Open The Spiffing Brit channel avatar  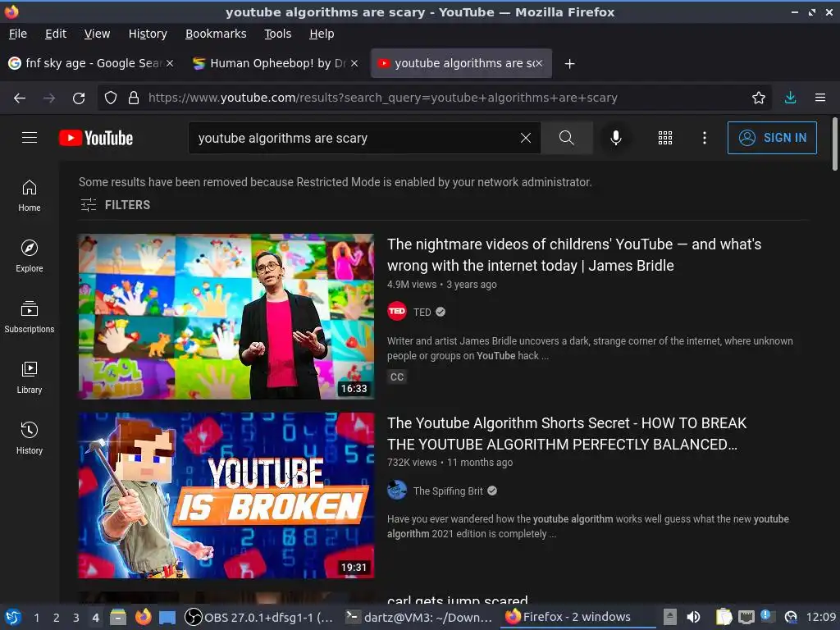(397, 491)
